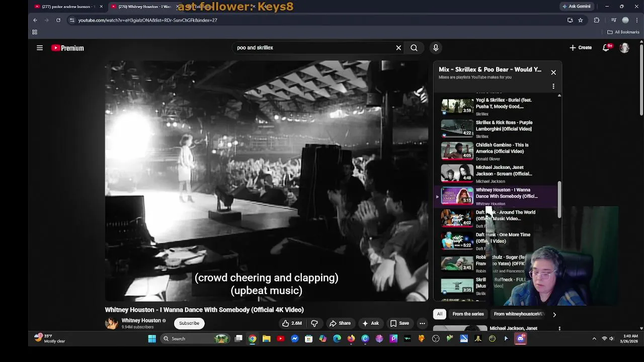Reload the current page
Image resolution: width=644 pixels, height=362 pixels.
pos(58,20)
